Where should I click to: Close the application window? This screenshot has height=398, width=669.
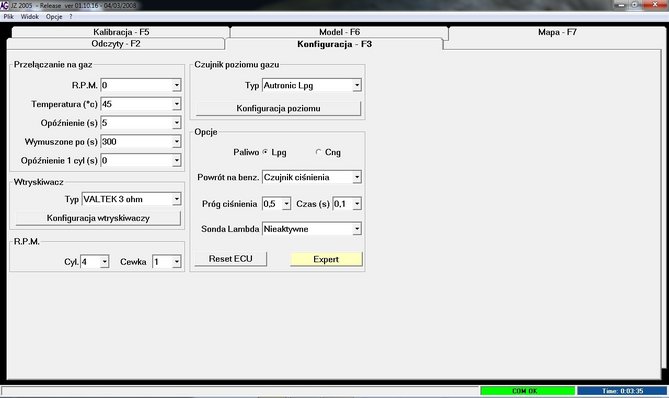point(655,5)
